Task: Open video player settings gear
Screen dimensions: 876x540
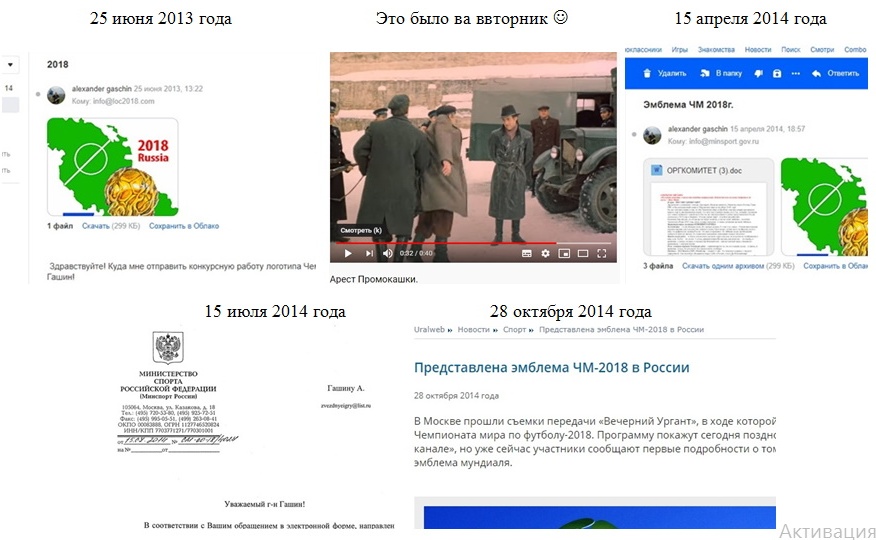Action: (545, 254)
